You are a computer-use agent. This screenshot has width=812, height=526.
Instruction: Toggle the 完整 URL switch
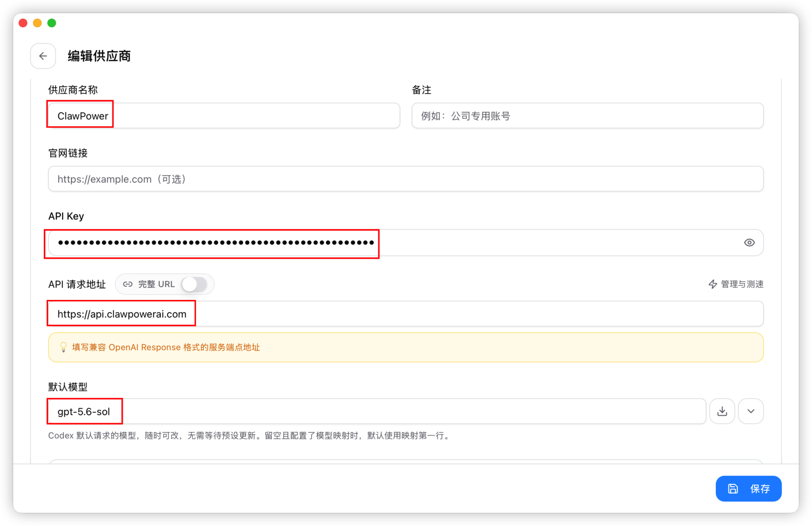(x=194, y=284)
